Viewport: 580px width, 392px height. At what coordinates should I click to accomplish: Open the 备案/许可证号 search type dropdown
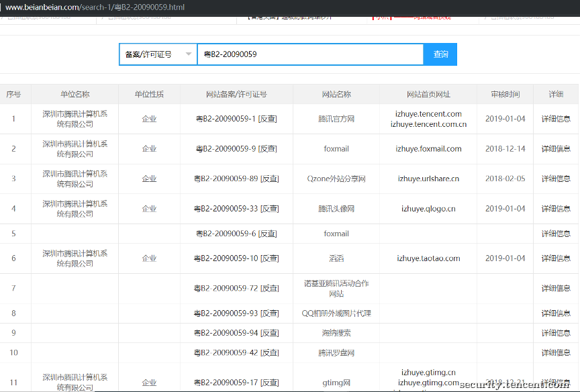(158, 54)
